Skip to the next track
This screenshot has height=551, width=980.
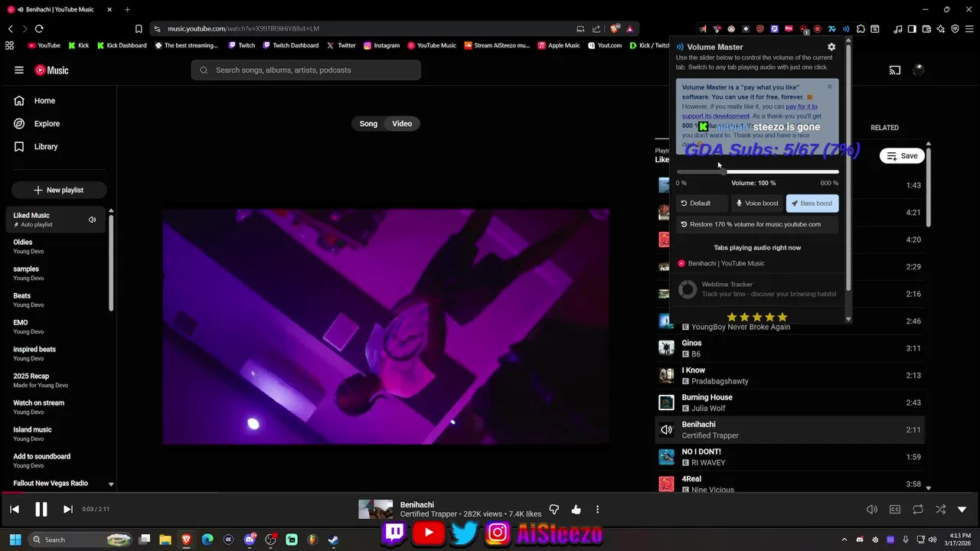click(x=67, y=509)
